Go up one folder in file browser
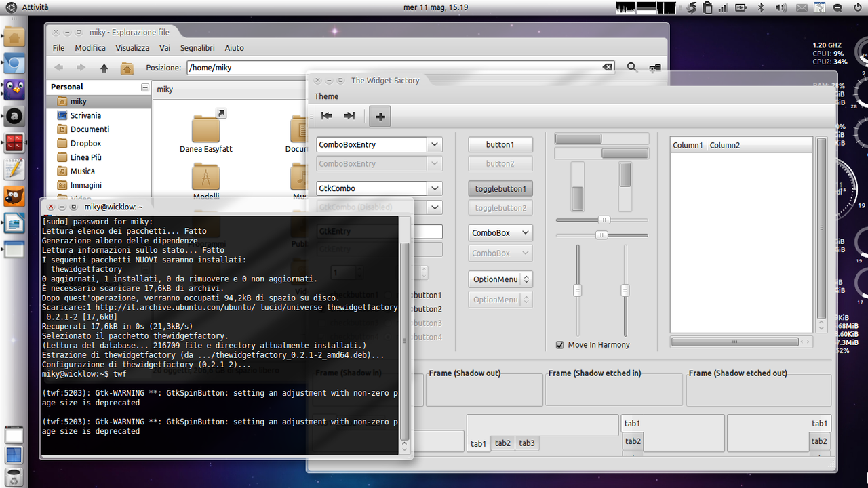The width and height of the screenshot is (868, 488). (x=104, y=68)
